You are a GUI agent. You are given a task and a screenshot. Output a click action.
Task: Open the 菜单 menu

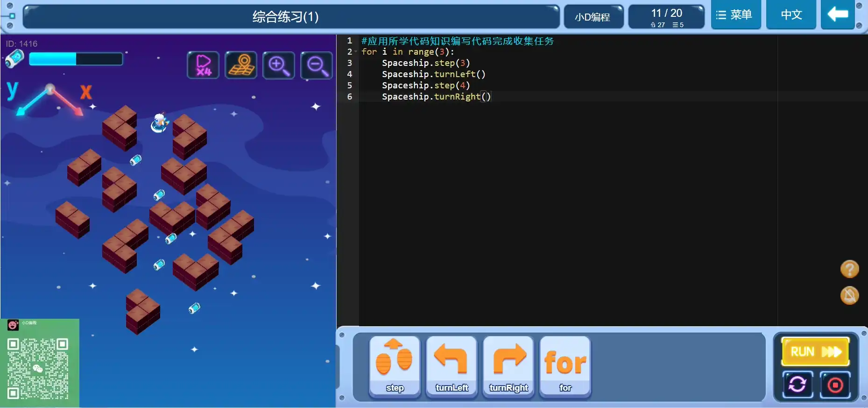(735, 15)
